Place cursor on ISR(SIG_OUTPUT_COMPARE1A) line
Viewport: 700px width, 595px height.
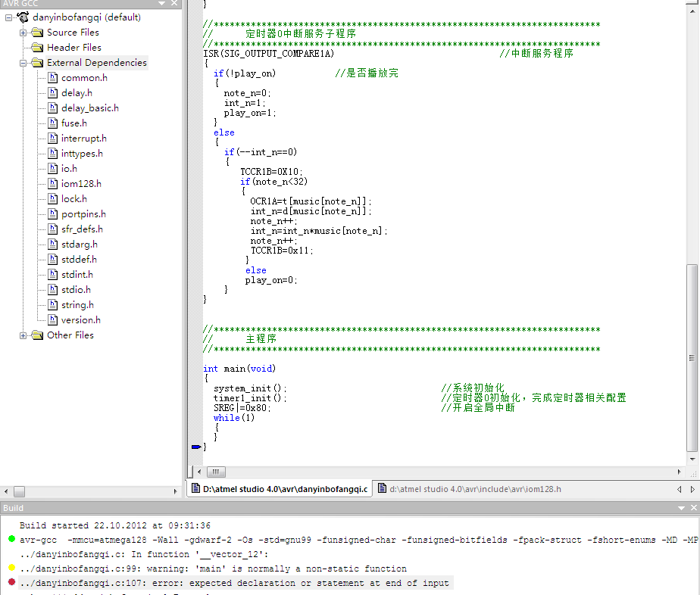269,54
